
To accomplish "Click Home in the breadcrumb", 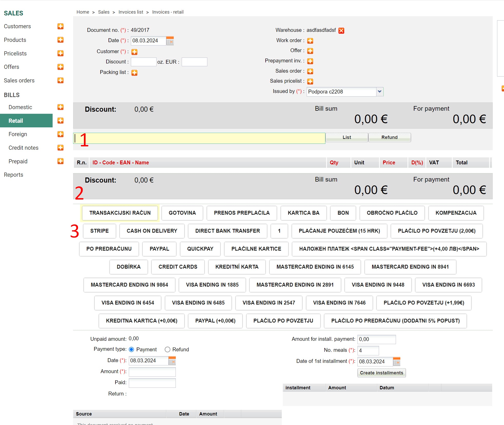I will 83,12.
